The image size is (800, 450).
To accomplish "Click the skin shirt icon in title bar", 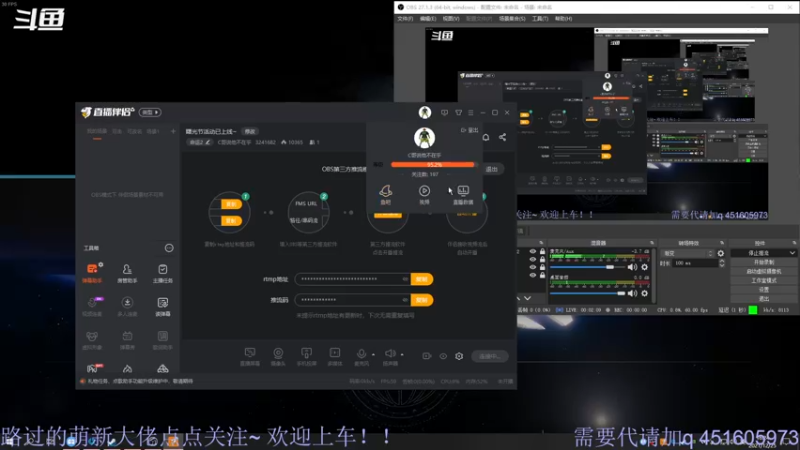I will pos(459,112).
